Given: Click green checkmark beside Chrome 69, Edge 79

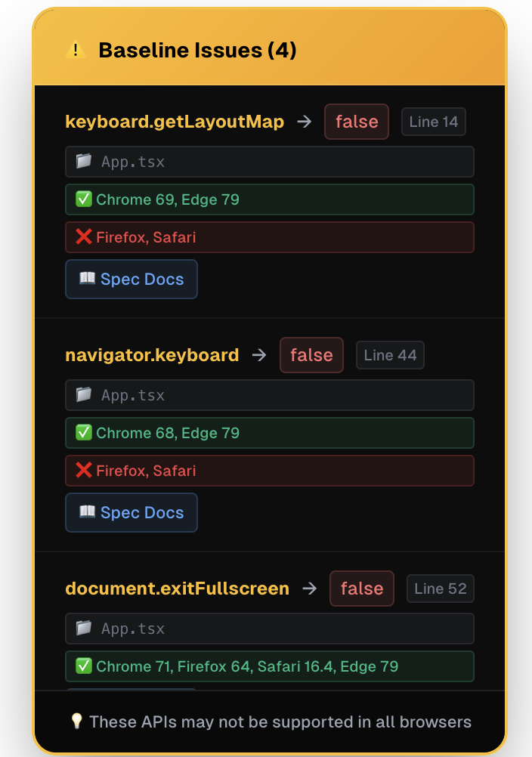Looking at the screenshot, I should [x=84, y=199].
